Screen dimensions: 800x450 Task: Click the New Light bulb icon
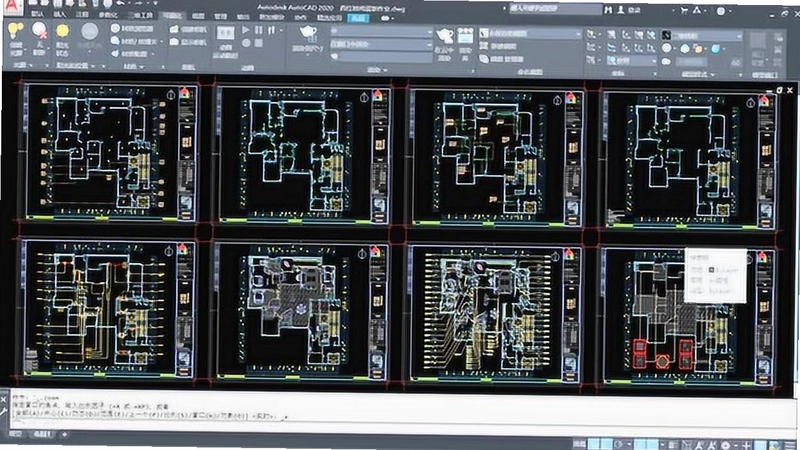[x=15, y=32]
